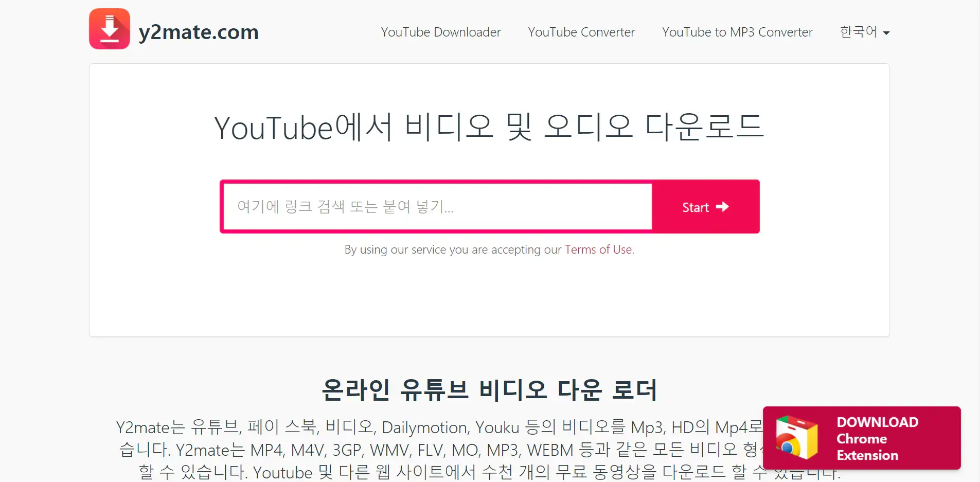Image resolution: width=980 pixels, height=482 pixels.
Task: Navigate to YouTube to MP3 Converter
Action: coord(737,32)
